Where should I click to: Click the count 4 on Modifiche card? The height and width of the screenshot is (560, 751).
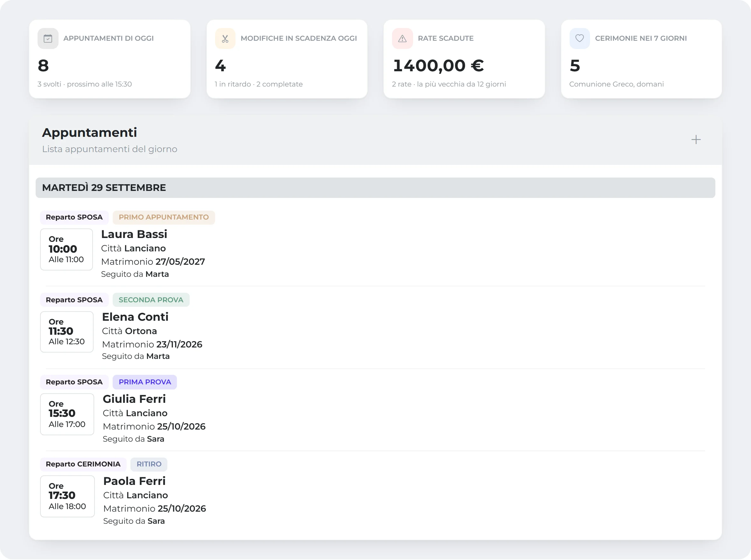pyautogui.click(x=221, y=66)
